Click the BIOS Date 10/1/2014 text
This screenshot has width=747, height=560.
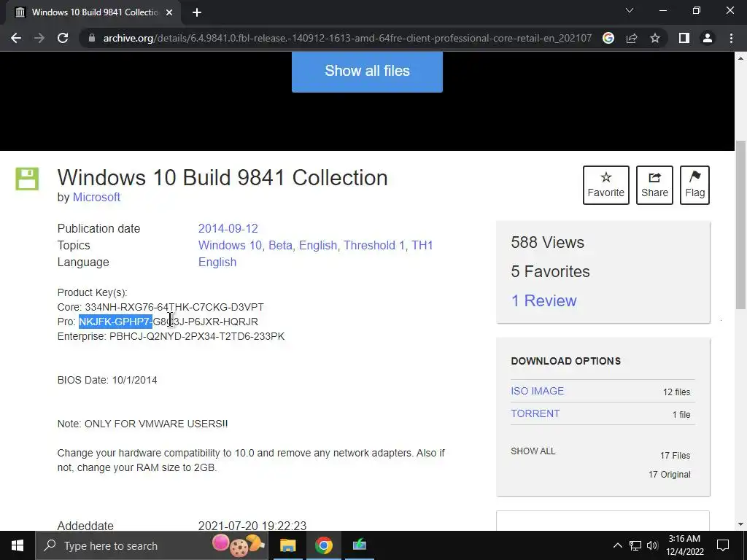tap(107, 381)
